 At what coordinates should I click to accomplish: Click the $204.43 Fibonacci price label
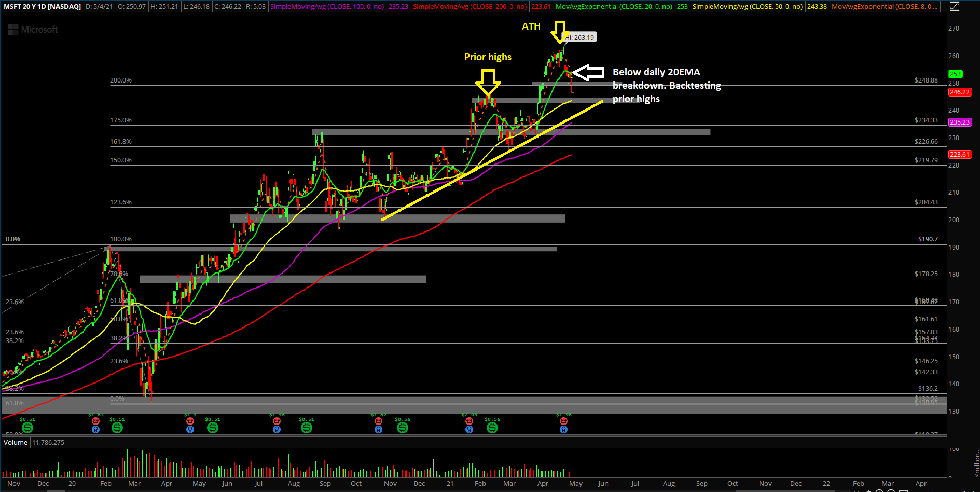[x=926, y=202]
